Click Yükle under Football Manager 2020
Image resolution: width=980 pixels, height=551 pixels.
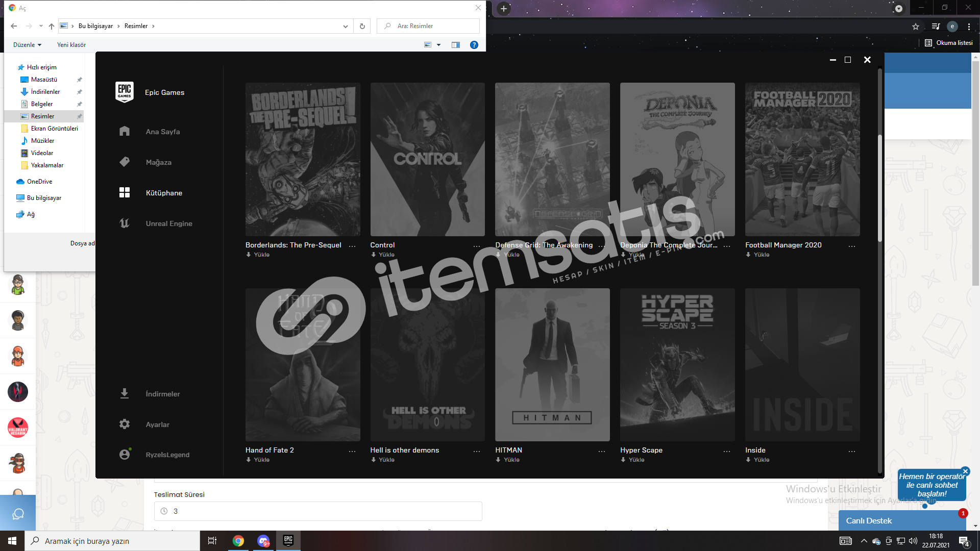[758, 255]
